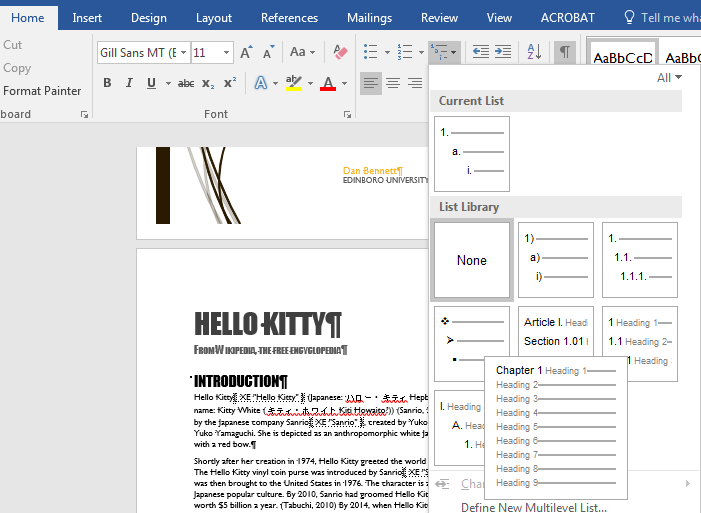Apply the red font color swatch
This screenshot has width=701, height=513.
[x=327, y=84]
